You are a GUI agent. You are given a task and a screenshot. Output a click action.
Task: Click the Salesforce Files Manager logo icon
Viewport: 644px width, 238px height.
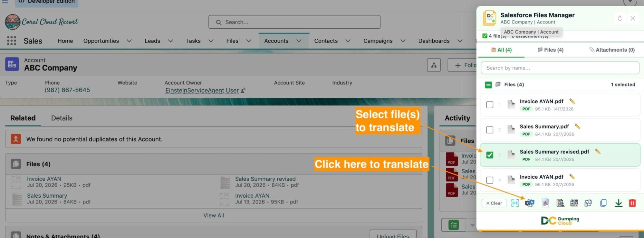point(489,18)
